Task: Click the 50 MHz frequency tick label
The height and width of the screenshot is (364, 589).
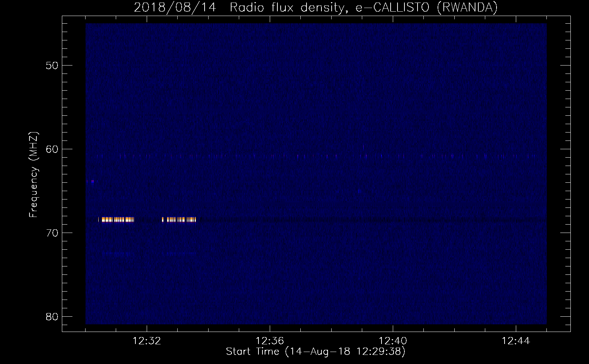Action: pyautogui.click(x=52, y=66)
